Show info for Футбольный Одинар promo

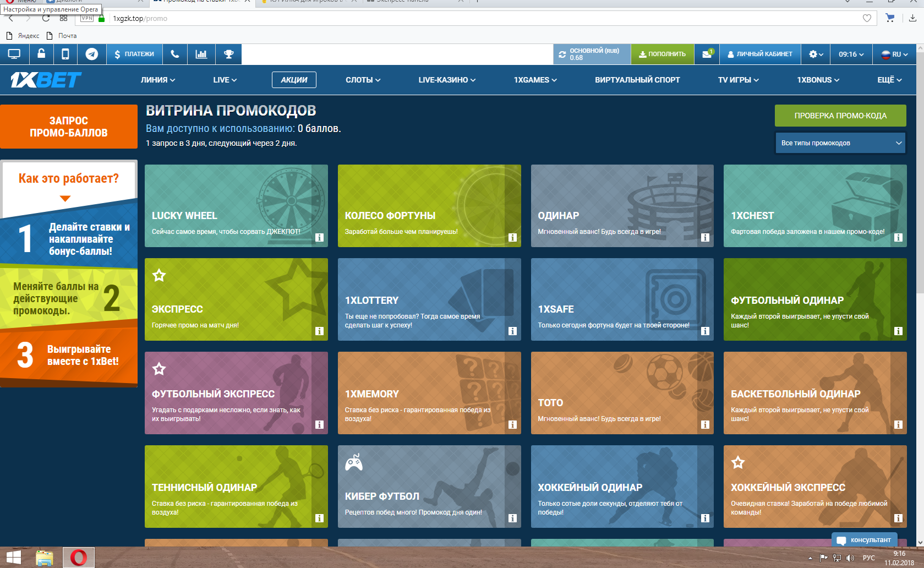click(x=898, y=331)
